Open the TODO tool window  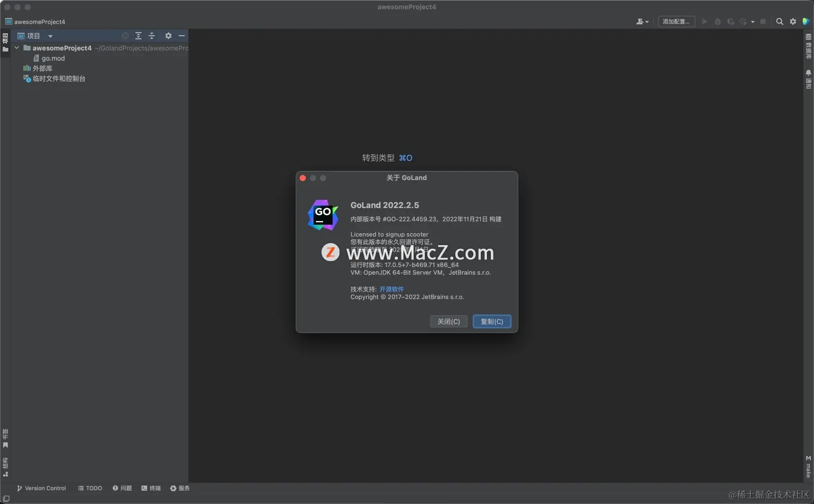coord(90,488)
